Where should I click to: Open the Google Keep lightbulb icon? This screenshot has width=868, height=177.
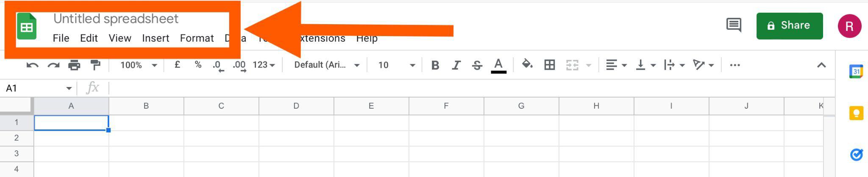click(856, 113)
